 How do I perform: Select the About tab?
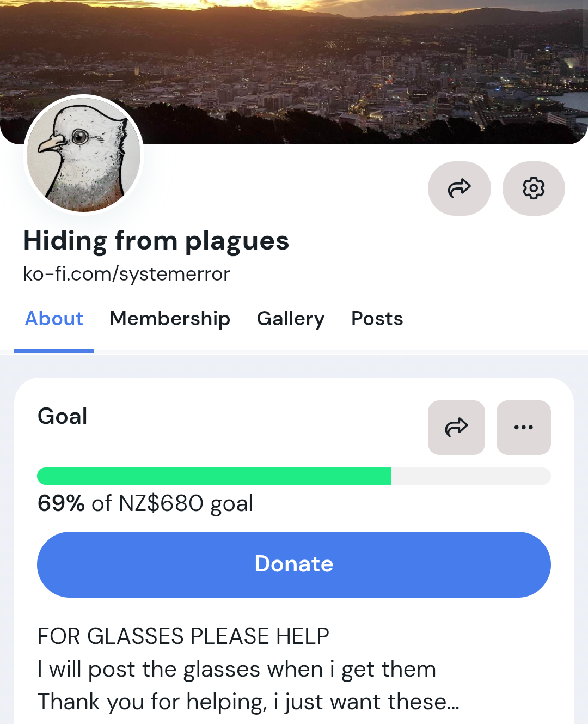tap(54, 319)
